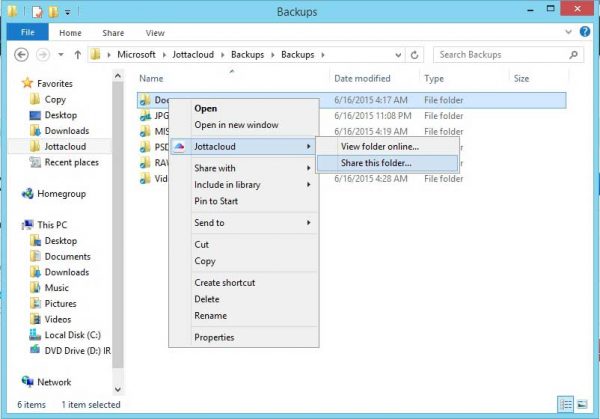Expand the Include in library submenu arrow
The width and height of the screenshot is (600, 419).
click(x=308, y=184)
